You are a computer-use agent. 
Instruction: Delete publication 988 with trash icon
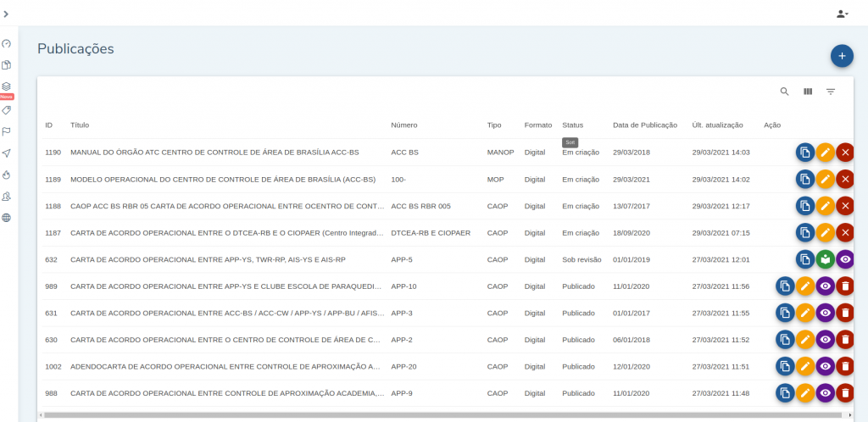tap(845, 393)
